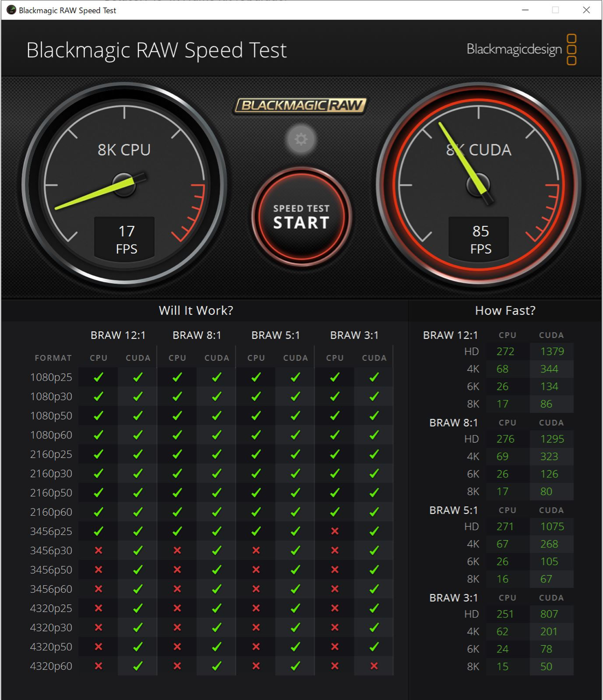Click the 4320p60 BRAW 12:1 CUDA checkmark
603x700 pixels.
tap(138, 666)
